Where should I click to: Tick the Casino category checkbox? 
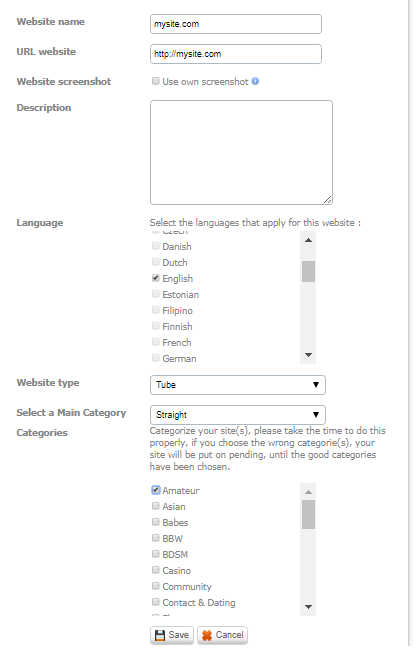155,570
